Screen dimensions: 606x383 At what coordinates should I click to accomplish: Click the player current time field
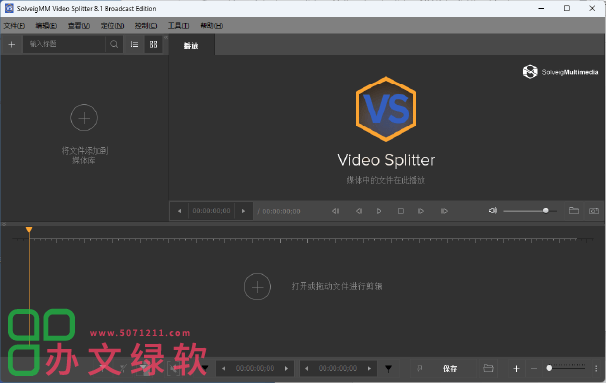point(211,211)
